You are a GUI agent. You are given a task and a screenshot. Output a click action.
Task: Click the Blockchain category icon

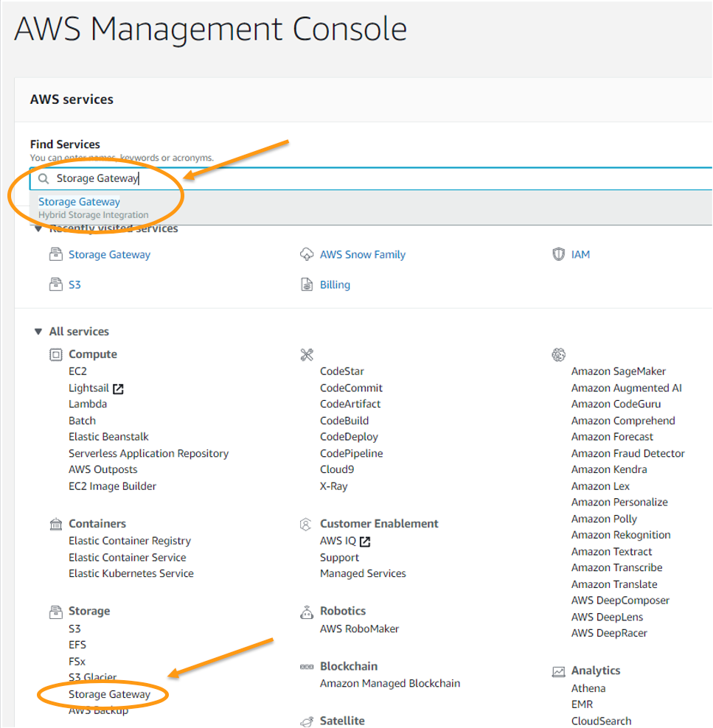pos(307,667)
